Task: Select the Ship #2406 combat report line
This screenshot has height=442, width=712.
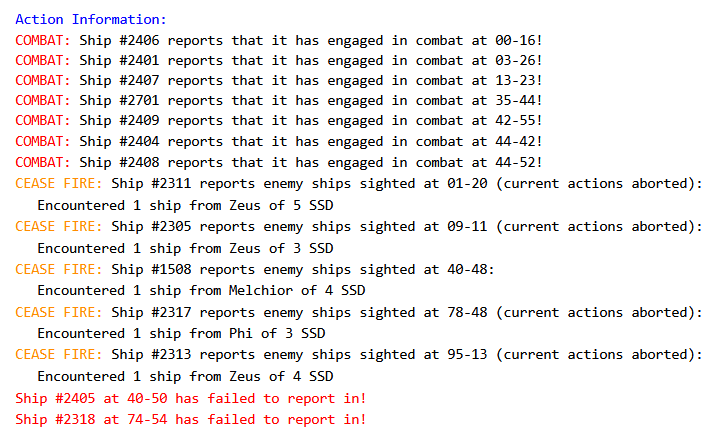Action: coord(283,41)
